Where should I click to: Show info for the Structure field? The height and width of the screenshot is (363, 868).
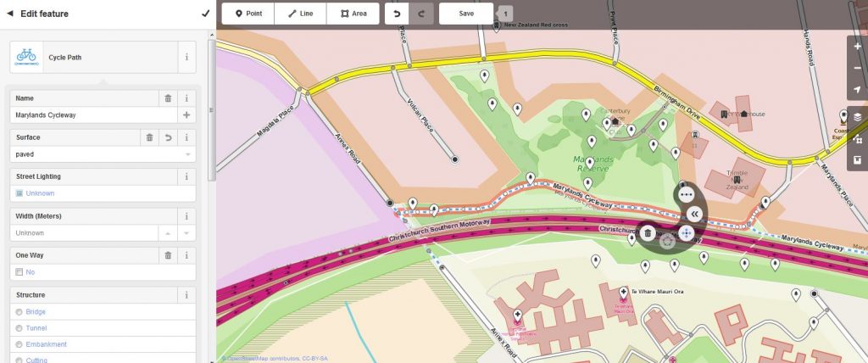coord(186,295)
